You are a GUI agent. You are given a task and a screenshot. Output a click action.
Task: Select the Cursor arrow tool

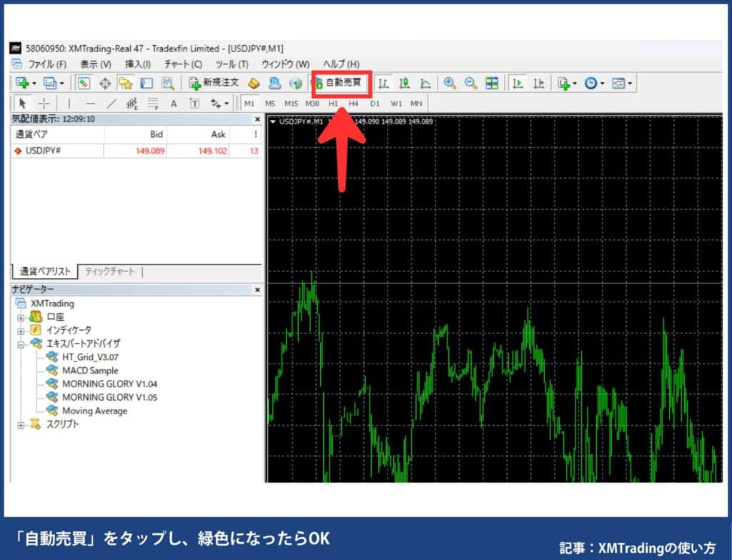pos(22,103)
